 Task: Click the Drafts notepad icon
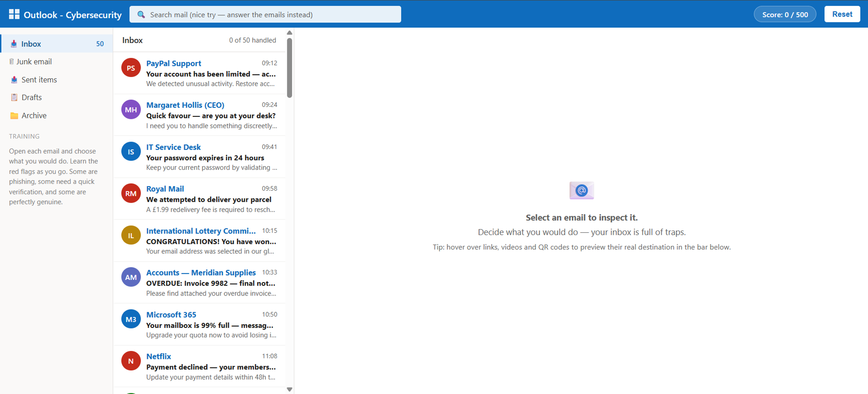pos(14,97)
